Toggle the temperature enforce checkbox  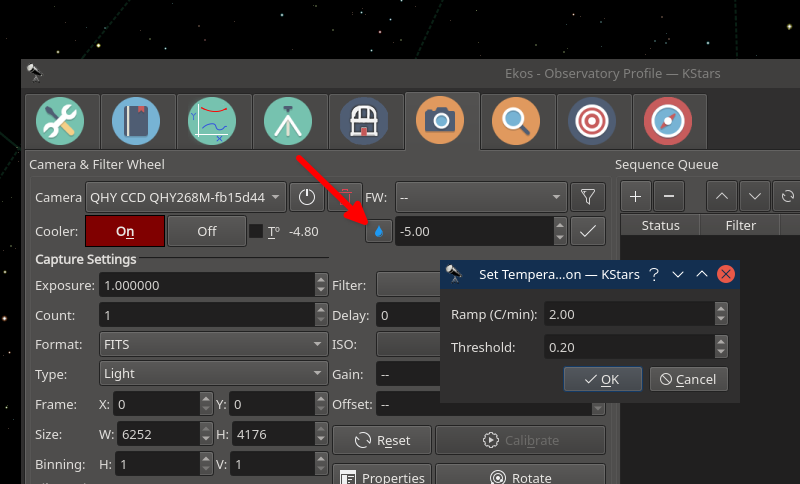[256, 231]
